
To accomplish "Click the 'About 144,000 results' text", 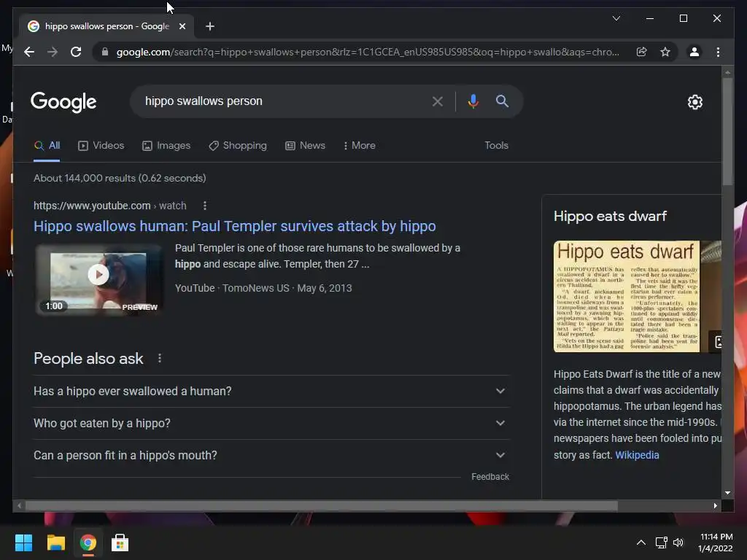I will [x=120, y=178].
